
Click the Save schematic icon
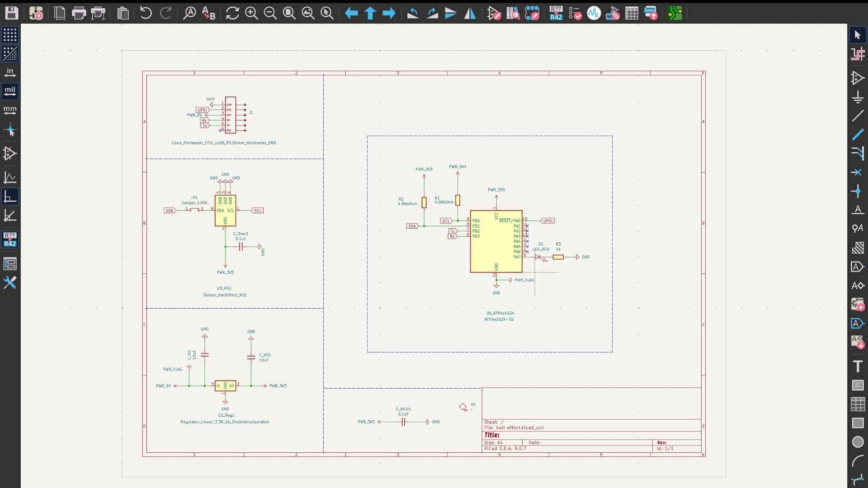12,13
